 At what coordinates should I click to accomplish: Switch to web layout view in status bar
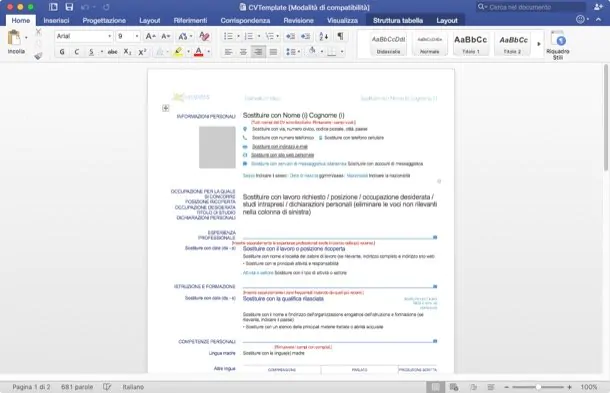454,387
